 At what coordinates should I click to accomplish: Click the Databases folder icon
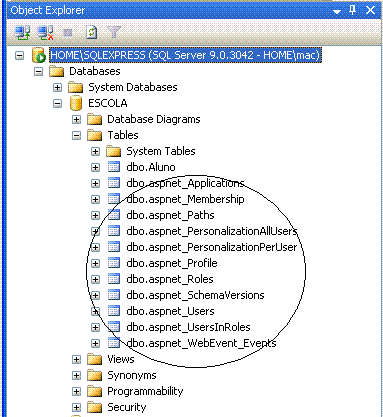(x=56, y=71)
